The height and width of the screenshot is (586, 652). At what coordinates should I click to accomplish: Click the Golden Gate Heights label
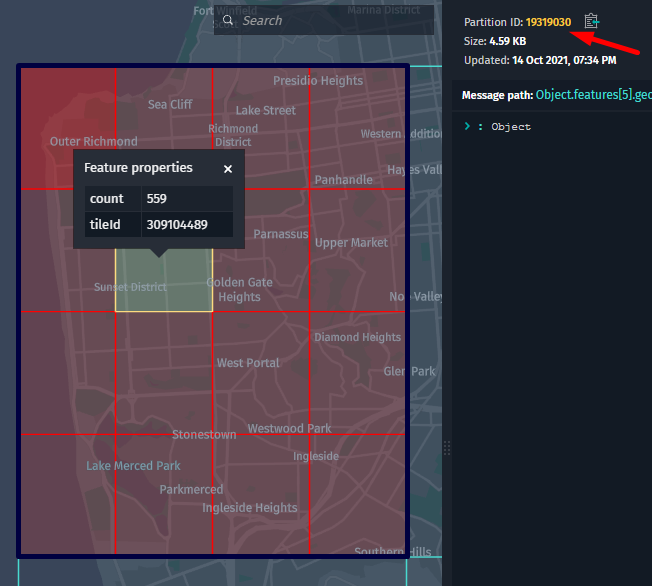pos(240,289)
